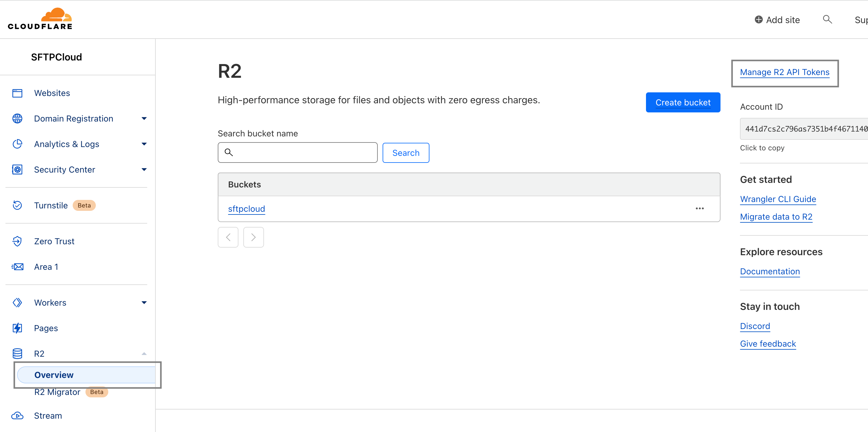Open Area 1 in the sidebar
This screenshot has height=432, width=868.
coord(46,267)
